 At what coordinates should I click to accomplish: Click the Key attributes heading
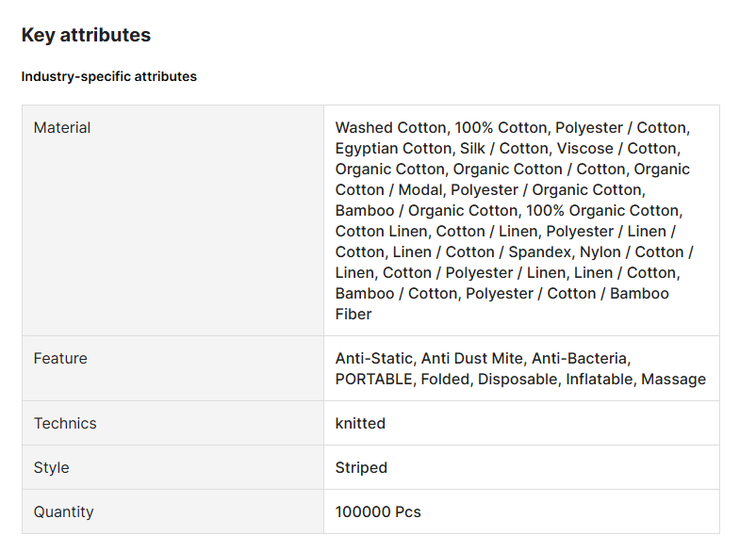(x=86, y=35)
